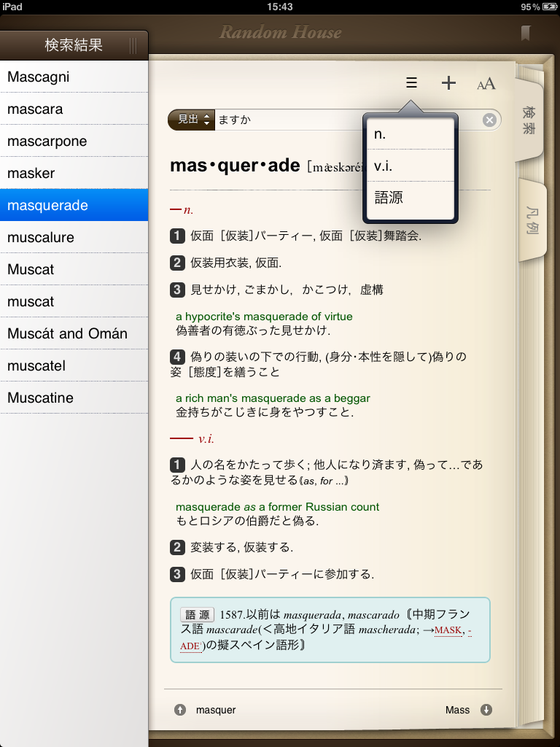Jump to v.i. section in popup
The image size is (560, 747).
click(x=410, y=166)
